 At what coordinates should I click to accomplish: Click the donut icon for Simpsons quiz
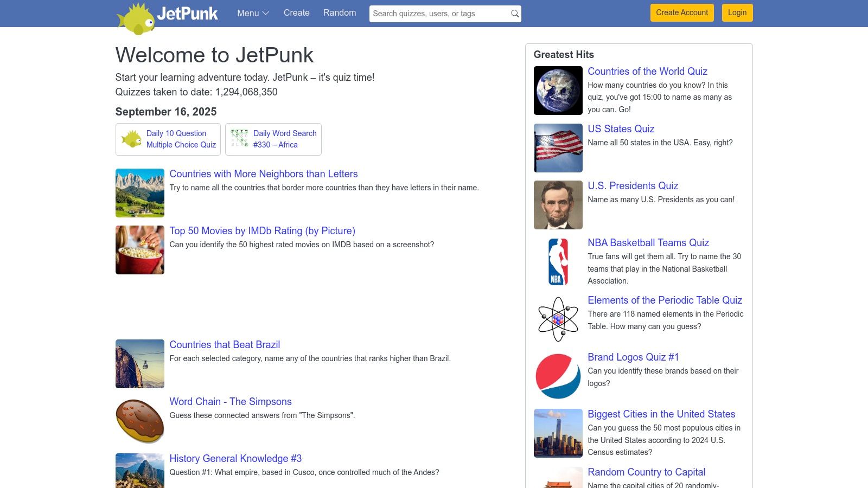point(139,421)
